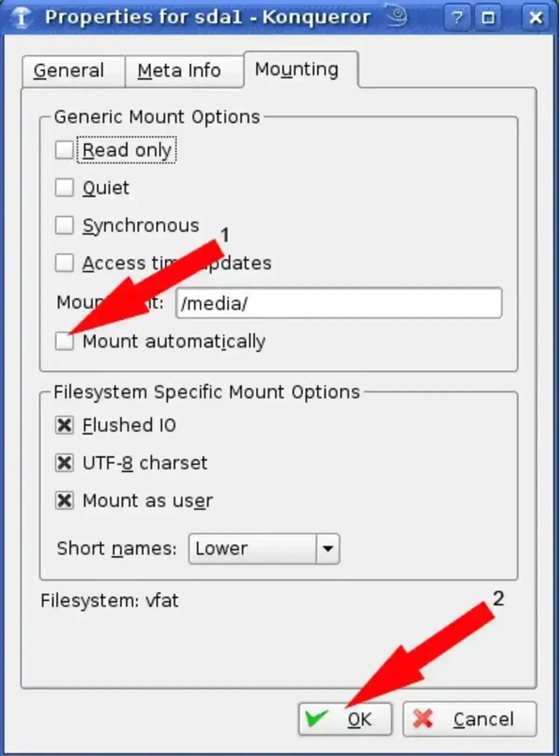Enable Synchronous mounting
The height and width of the screenshot is (756, 559).
click(x=64, y=225)
